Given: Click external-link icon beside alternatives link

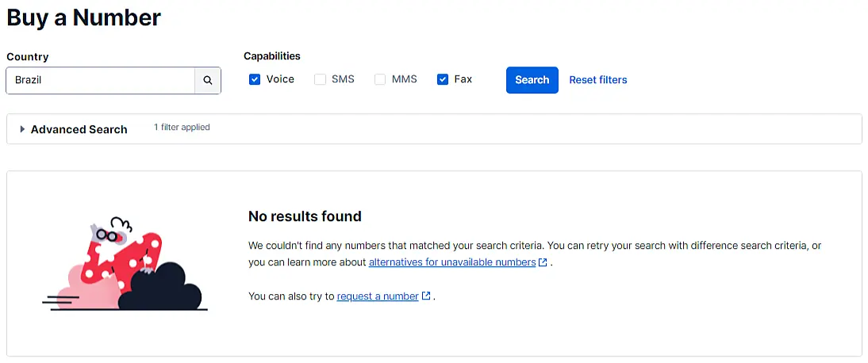Looking at the screenshot, I should 543,262.
